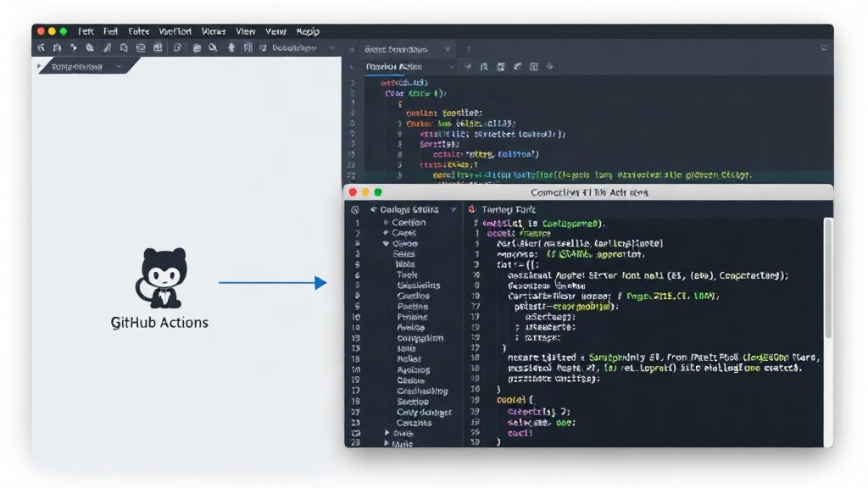Expand the first collapsed row in front window's tree

(x=386, y=223)
